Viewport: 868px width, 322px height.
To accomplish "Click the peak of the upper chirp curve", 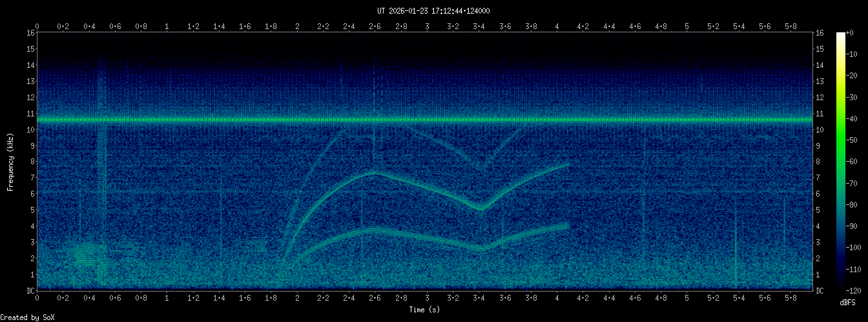I will [x=375, y=173].
